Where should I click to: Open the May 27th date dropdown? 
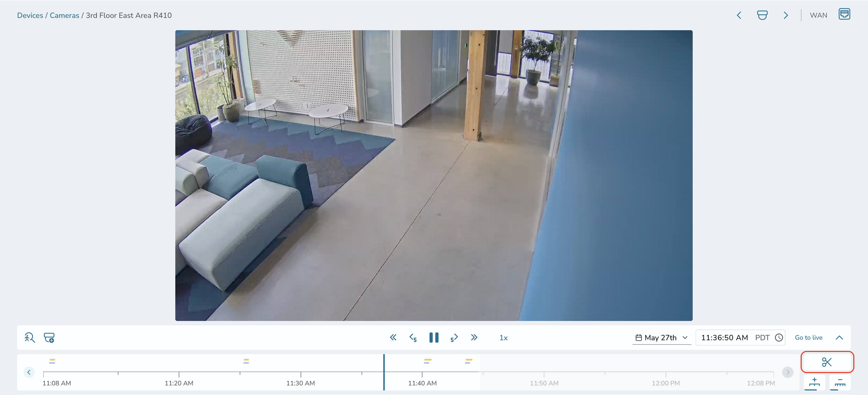(x=661, y=338)
